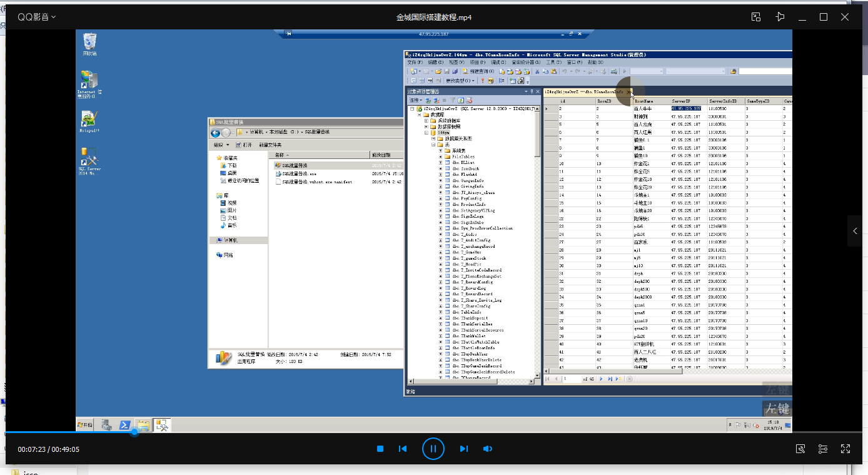Open the 文件(F) menu in SQL Server Studio
The image size is (868, 475).
pyautogui.click(x=415, y=63)
